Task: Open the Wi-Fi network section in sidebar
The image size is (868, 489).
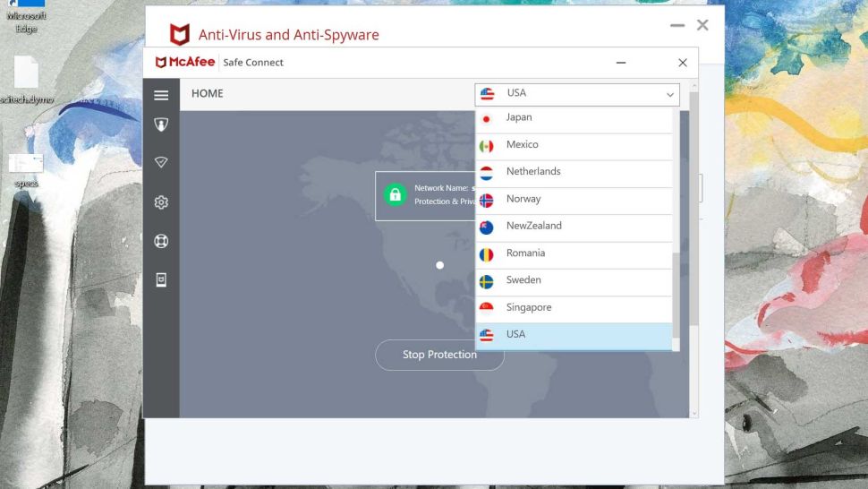Action: tap(161, 162)
